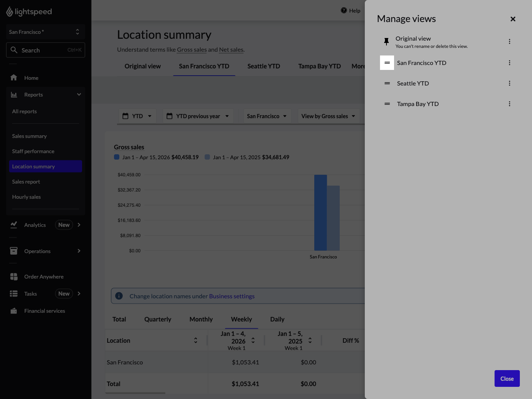
Task: Open the View by Gross sales dropdown
Action: pos(328,116)
